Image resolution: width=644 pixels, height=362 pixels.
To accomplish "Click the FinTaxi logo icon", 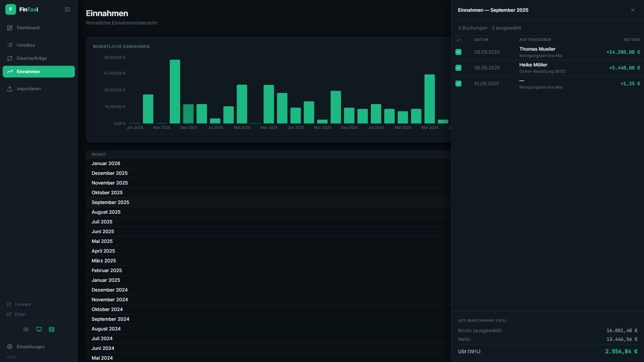I will pos(11,9).
